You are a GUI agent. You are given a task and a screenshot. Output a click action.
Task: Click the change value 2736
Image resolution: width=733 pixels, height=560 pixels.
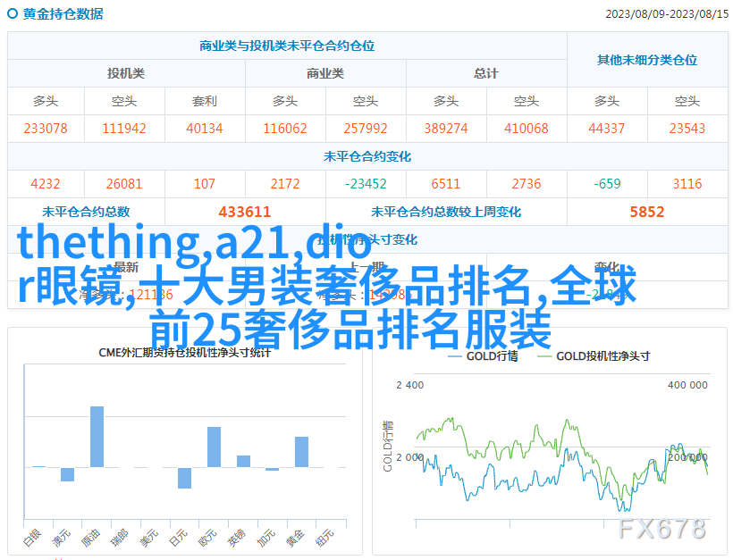point(526,184)
